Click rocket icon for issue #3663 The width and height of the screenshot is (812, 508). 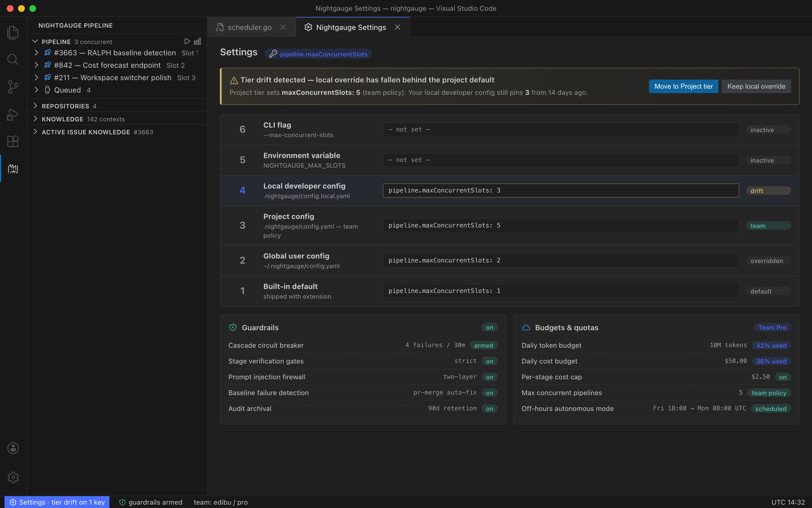(x=48, y=52)
